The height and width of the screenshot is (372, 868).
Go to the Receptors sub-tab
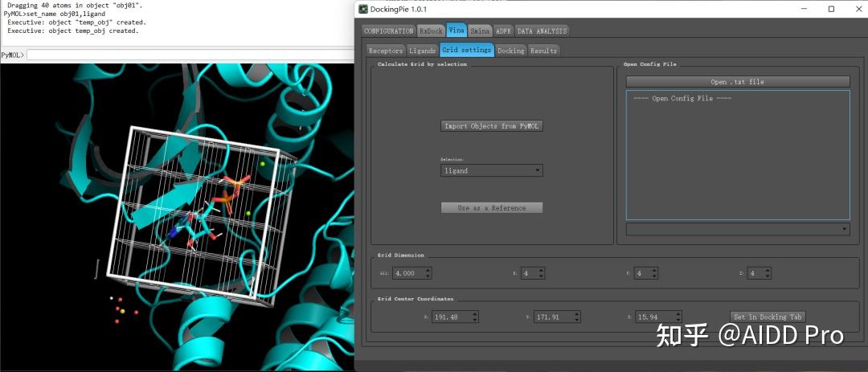(x=386, y=51)
